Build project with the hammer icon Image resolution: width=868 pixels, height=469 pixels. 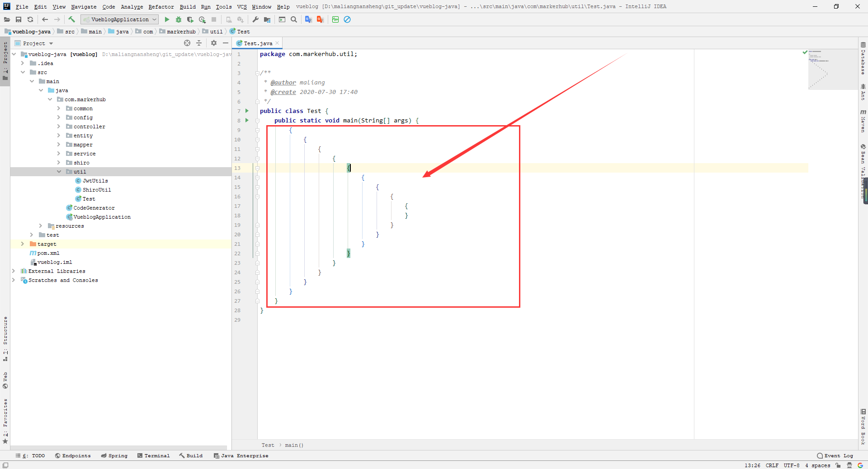71,19
